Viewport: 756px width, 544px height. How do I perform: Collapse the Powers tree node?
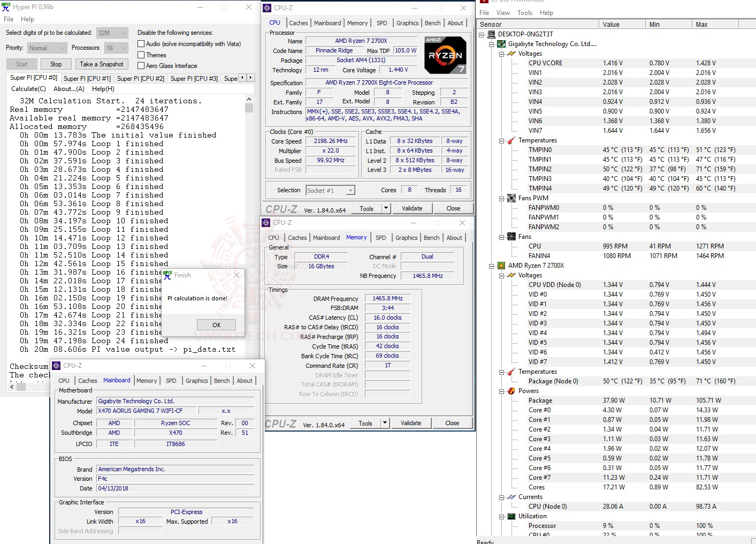(x=502, y=391)
